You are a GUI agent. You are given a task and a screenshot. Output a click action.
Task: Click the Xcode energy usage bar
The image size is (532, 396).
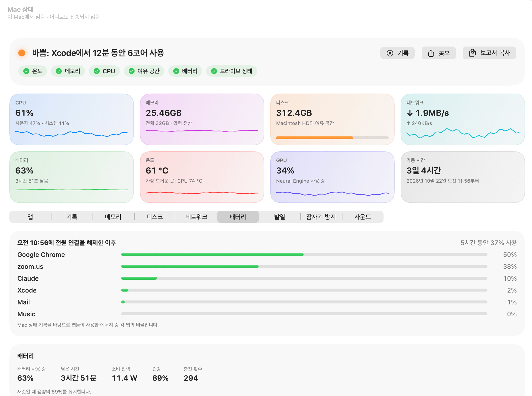304,290
